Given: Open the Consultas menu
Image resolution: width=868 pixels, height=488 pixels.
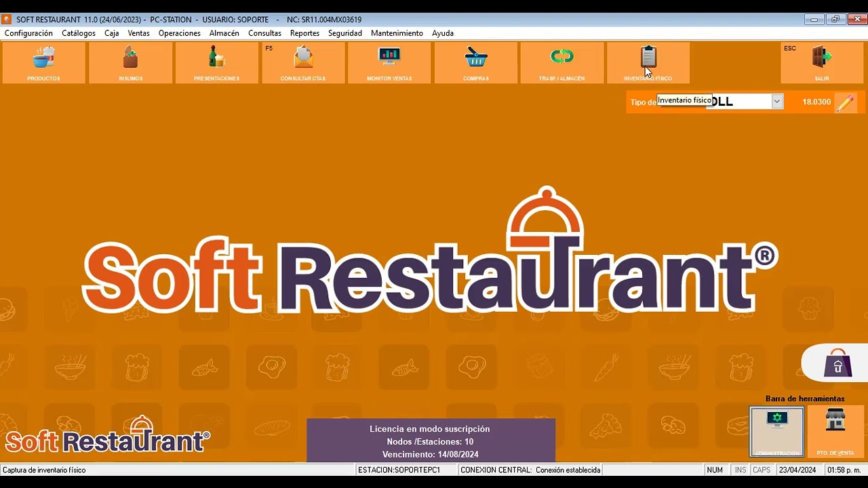Looking at the screenshot, I should (x=264, y=33).
